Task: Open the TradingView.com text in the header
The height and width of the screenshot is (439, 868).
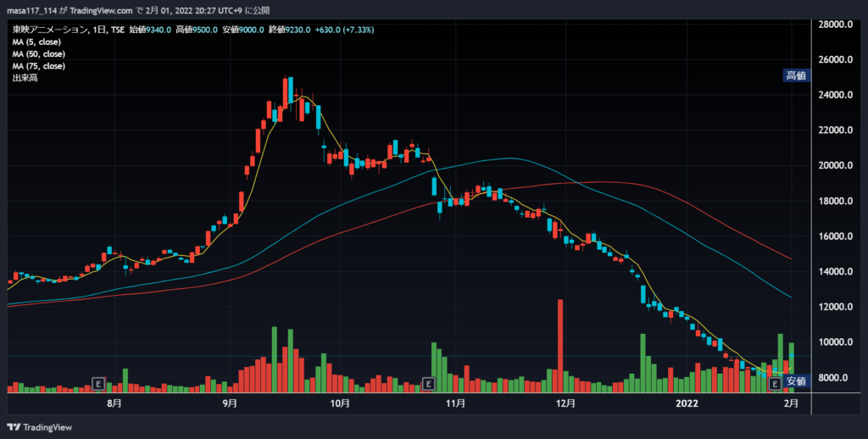Action: click(x=102, y=10)
